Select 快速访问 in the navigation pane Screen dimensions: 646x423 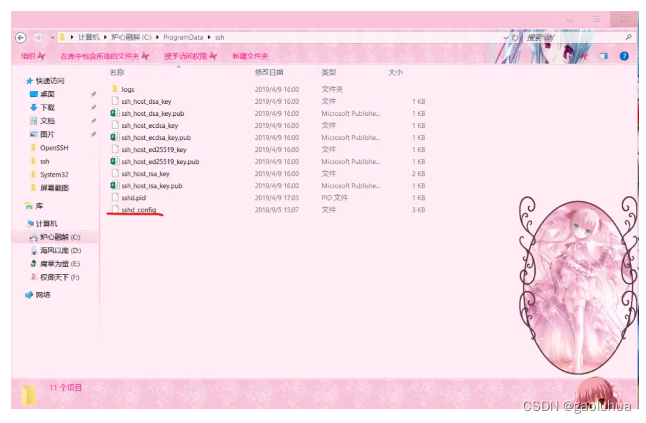click(50, 81)
